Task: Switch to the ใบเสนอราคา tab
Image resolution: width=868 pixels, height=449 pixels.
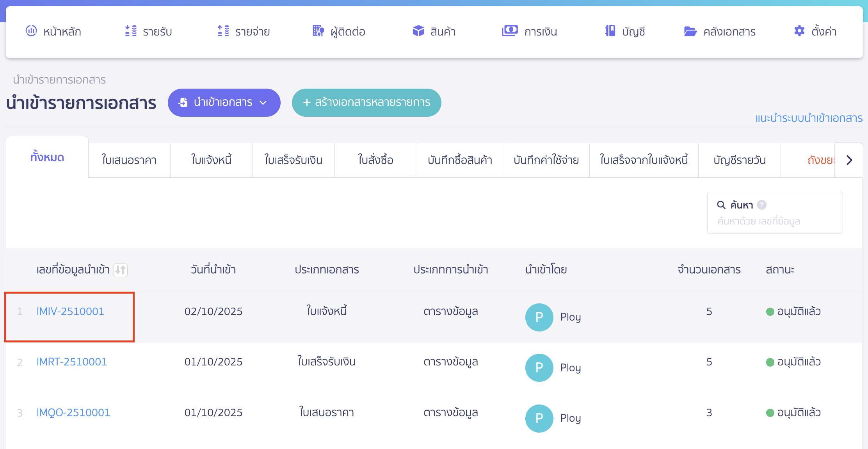Action: [x=129, y=160]
